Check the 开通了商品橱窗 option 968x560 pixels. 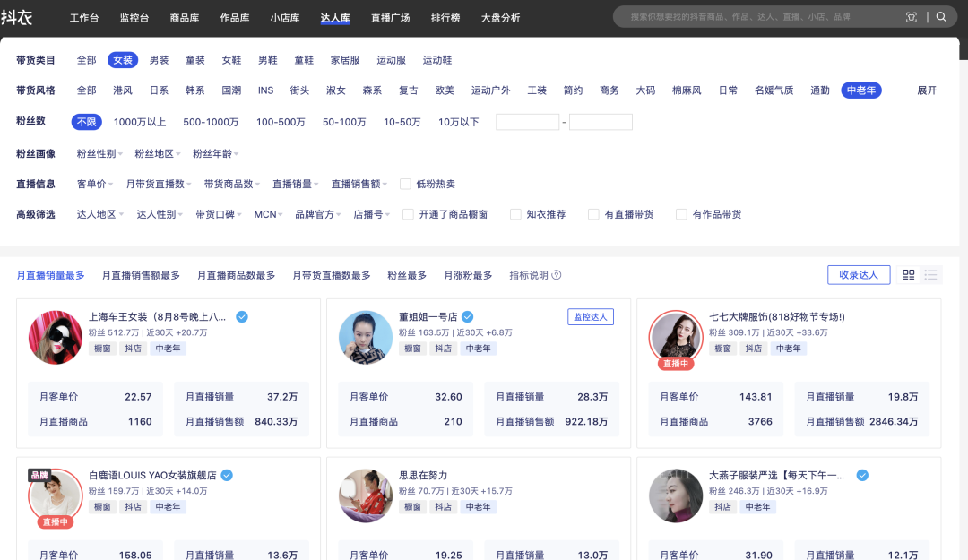tap(409, 214)
